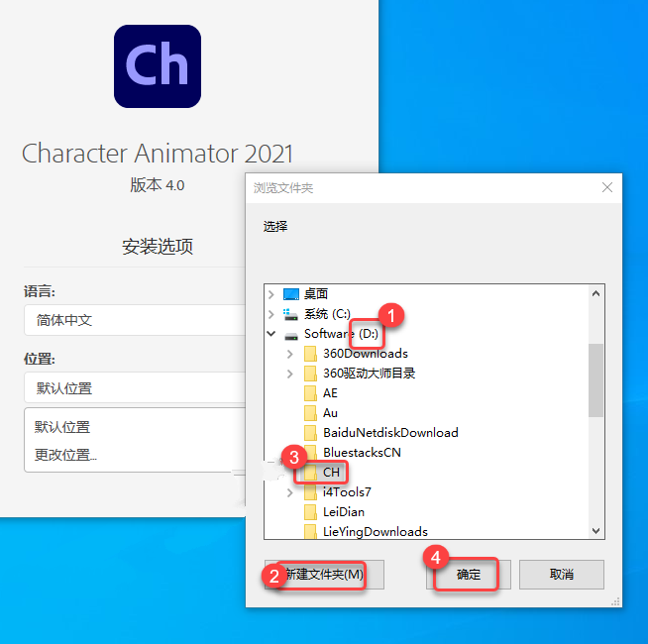The image size is (648, 644).
Task: Choose 默认位置 option in list
Action: (x=62, y=427)
